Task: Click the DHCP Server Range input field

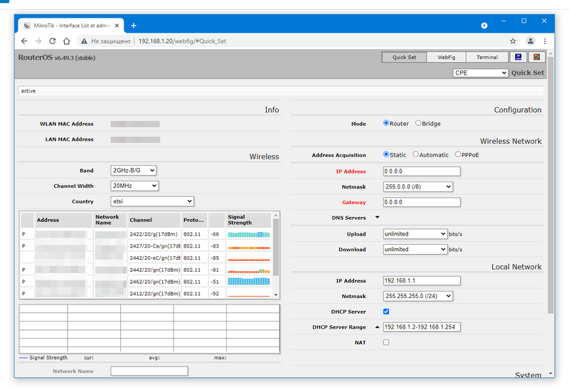Action: [x=422, y=327]
